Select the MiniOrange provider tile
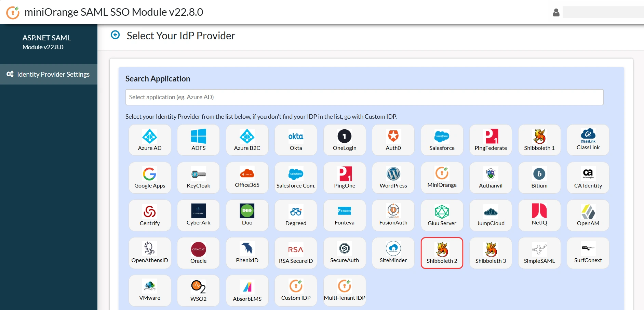The width and height of the screenshot is (644, 310). click(x=442, y=178)
